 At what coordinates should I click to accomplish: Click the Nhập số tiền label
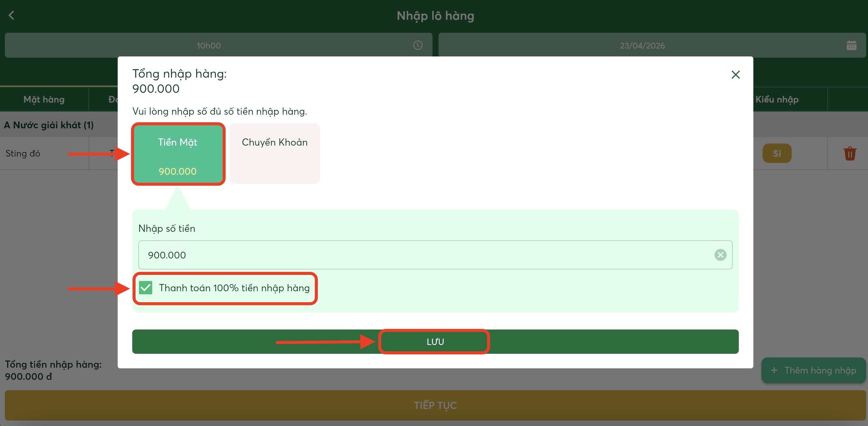coord(167,228)
